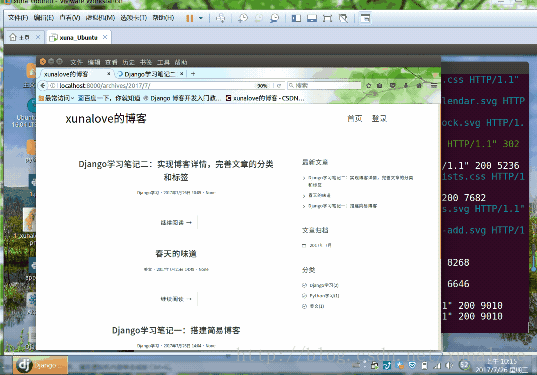Image resolution: width=537 pixels, height=375 pixels.
Task: Click the Send Ctrl+Alt+Del toolbar icon
Action: 221,18
